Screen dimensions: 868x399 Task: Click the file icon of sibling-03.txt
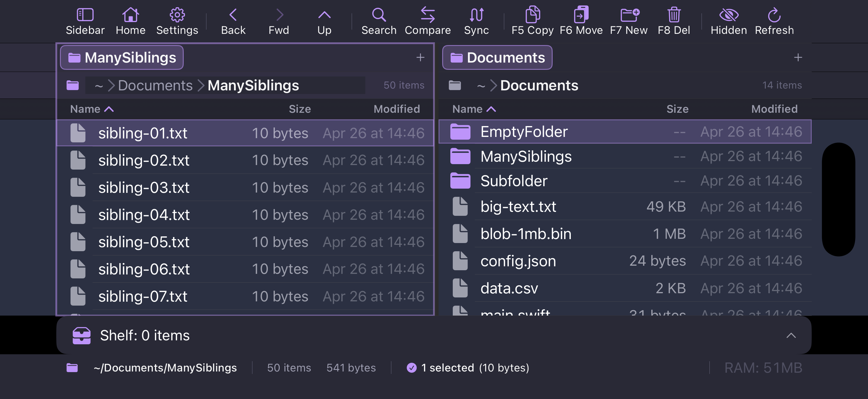(x=78, y=187)
